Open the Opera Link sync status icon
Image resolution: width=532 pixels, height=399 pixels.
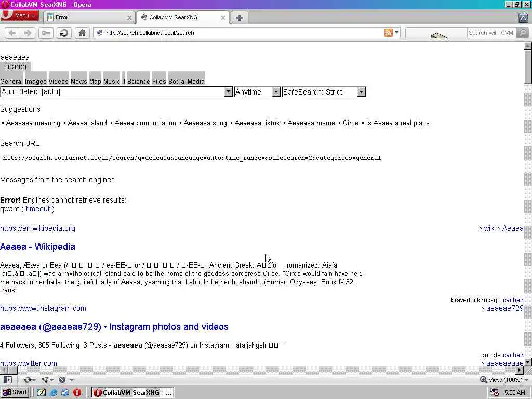click(x=27, y=380)
